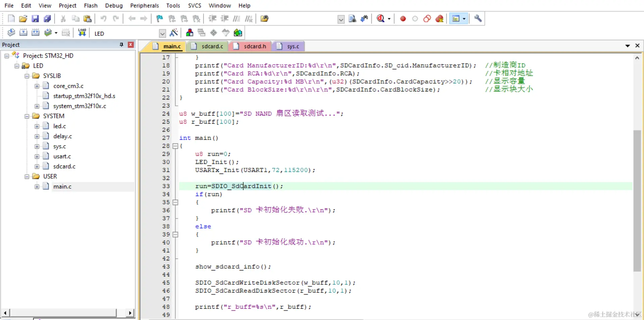Click the Undo arrow icon
The height and width of the screenshot is (320, 644).
103,19
